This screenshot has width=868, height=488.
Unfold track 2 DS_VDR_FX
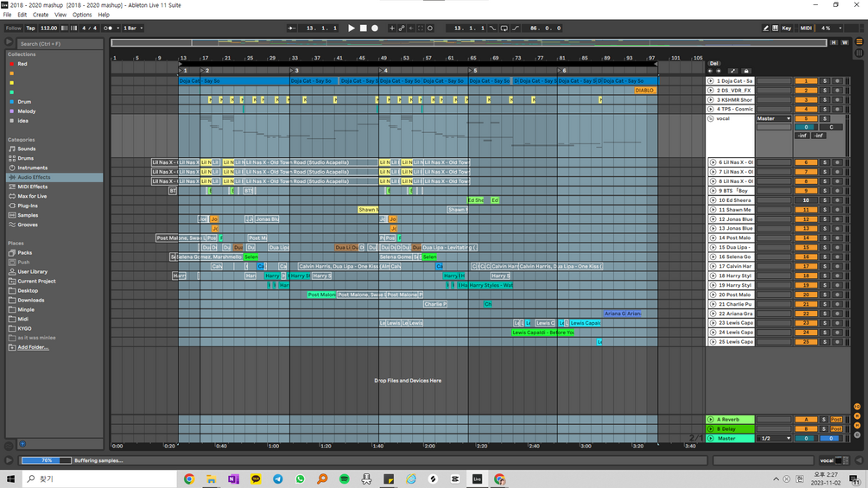tap(711, 90)
